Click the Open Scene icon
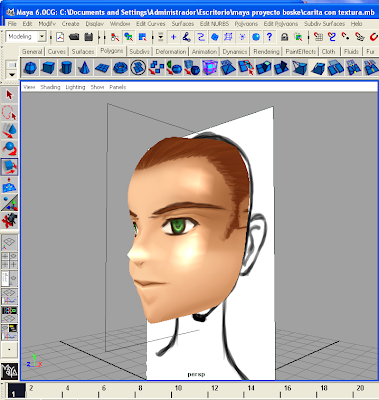This screenshot has height=400, width=379. (x=74, y=37)
